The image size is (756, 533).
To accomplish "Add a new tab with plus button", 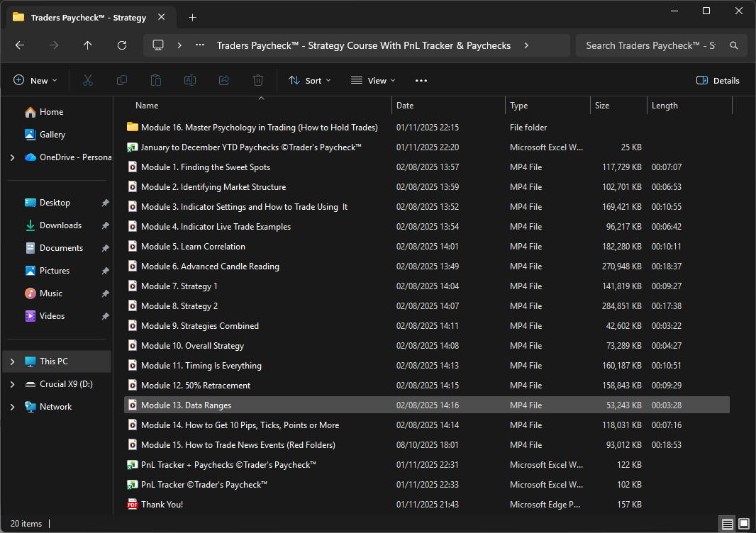I will (192, 17).
